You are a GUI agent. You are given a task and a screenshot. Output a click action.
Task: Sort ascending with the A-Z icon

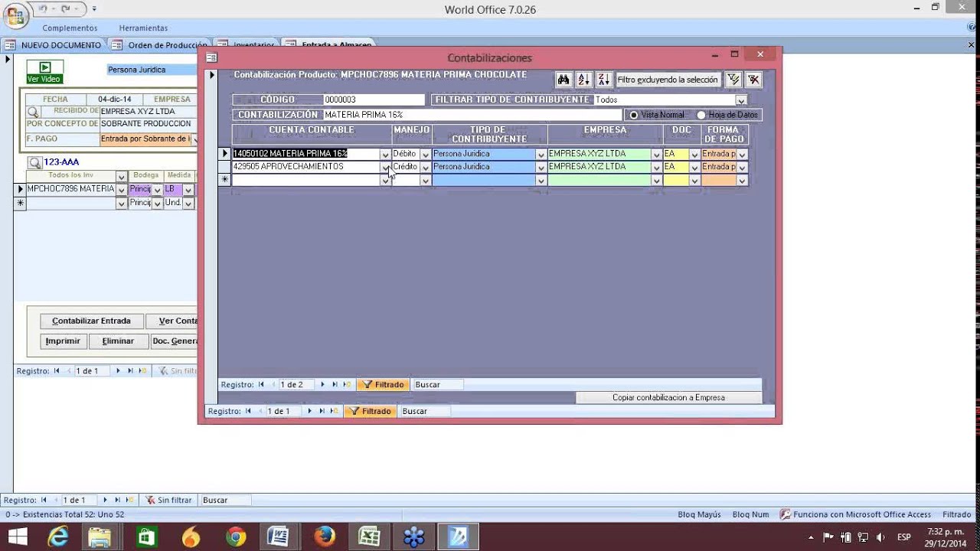coord(583,80)
